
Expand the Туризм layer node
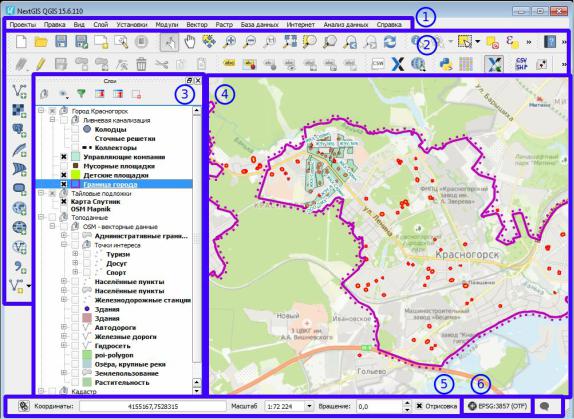pos(75,253)
